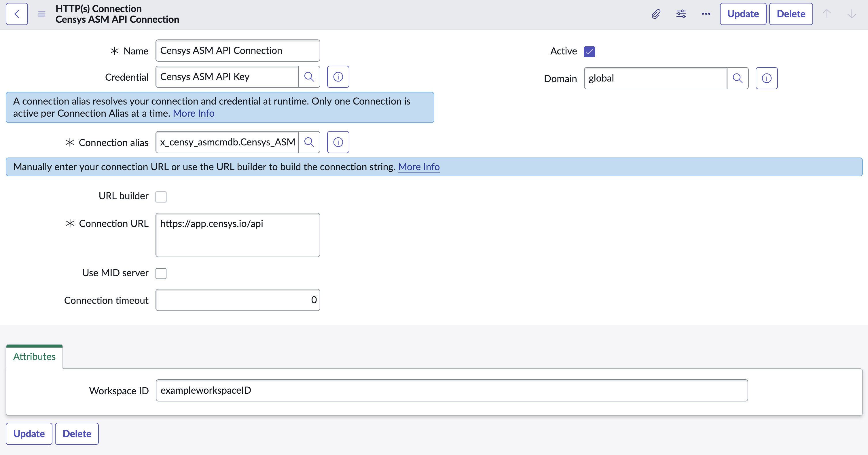Click Domain lookup magnifier icon

[738, 78]
